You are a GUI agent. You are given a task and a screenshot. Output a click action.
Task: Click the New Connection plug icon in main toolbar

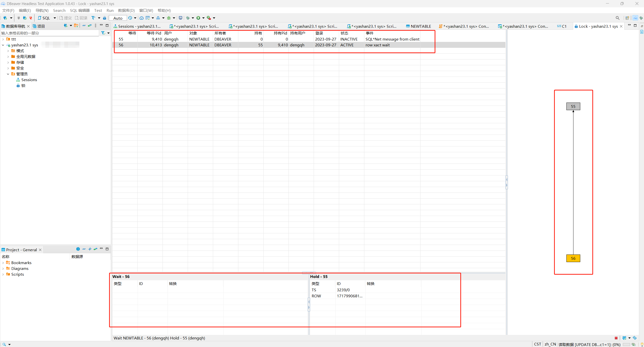tap(5, 18)
